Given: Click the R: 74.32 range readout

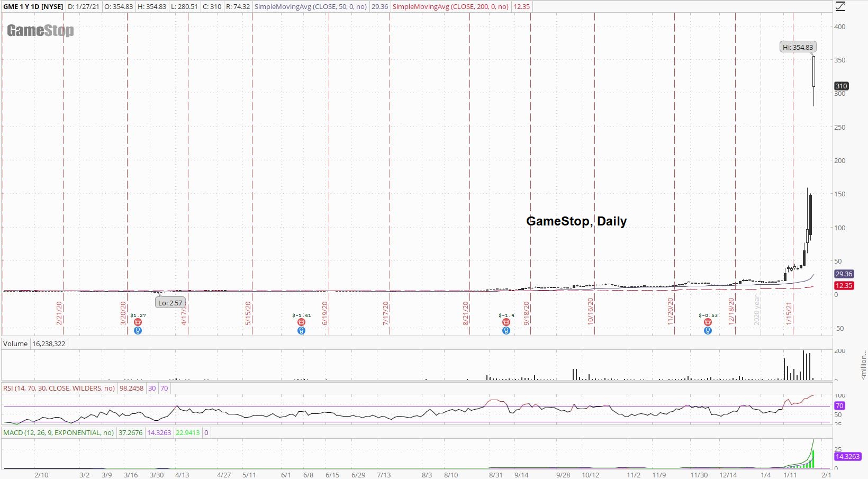Looking at the screenshot, I should 238,7.
